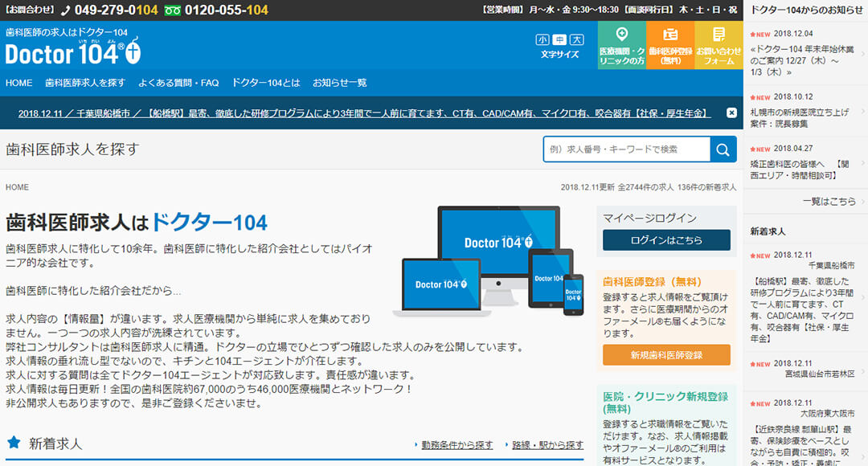Click the Doctor 104 logo

[73, 52]
